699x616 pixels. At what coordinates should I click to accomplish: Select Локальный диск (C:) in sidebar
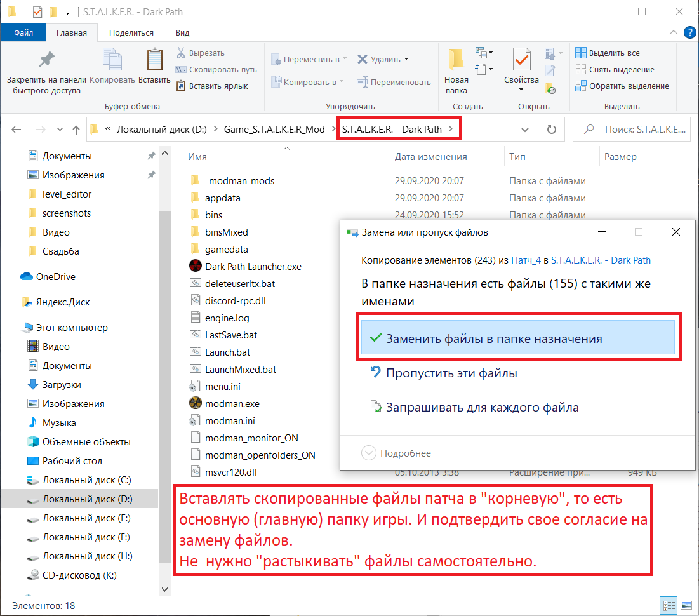(x=79, y=480)
